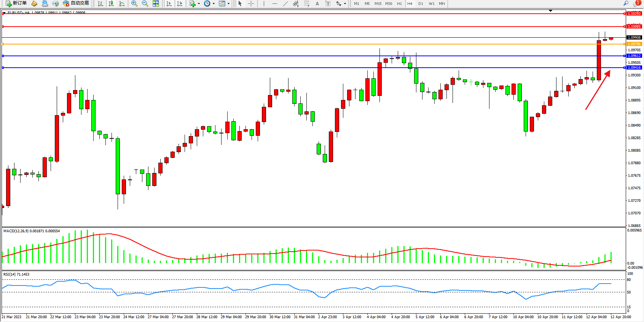This screenshot has height=322, width=644.
Task: Switch to the H1 timeframe
Action: pos(399,3)
